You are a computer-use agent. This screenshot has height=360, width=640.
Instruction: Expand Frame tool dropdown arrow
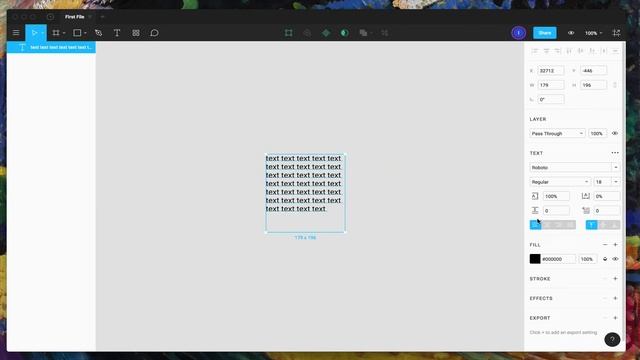(64, 33)
